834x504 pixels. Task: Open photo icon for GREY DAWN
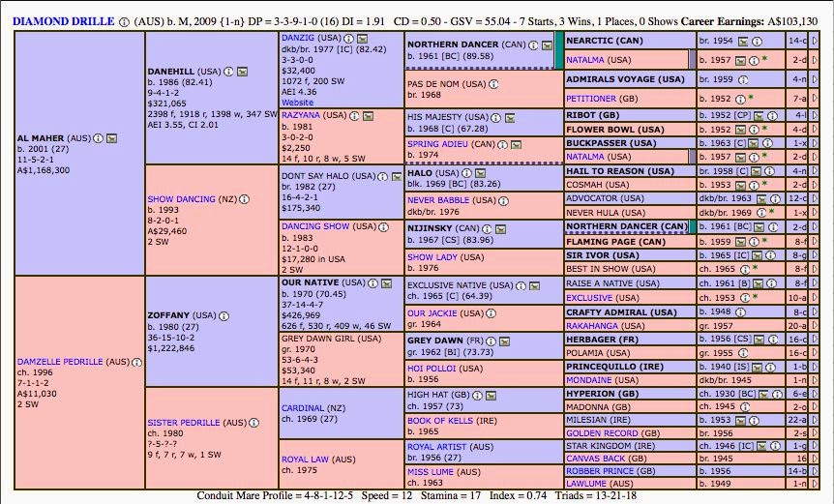point(505,341)
